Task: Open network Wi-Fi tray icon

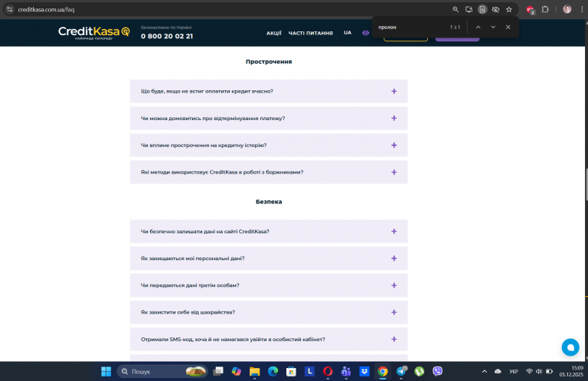Action: click(529, 371)
